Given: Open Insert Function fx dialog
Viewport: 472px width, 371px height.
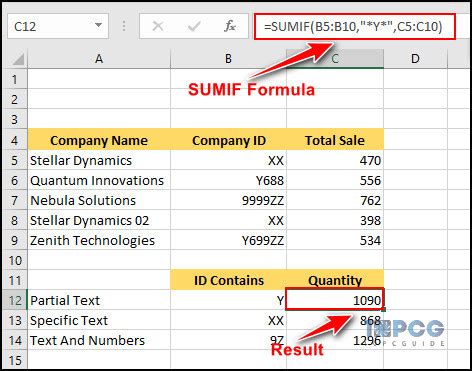Looking at the screenshot, I should [x=230, y=26].
